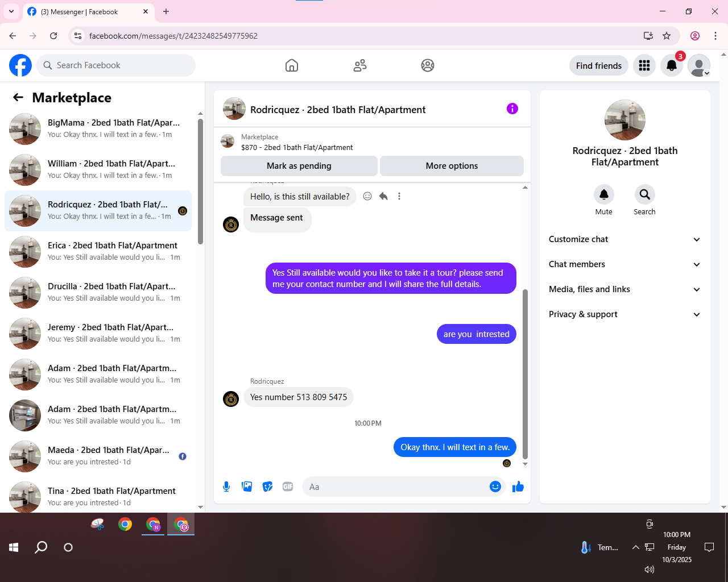This screenshot has width=728, height=582.
Task: Choose a GIF to send
Action: 288,487
